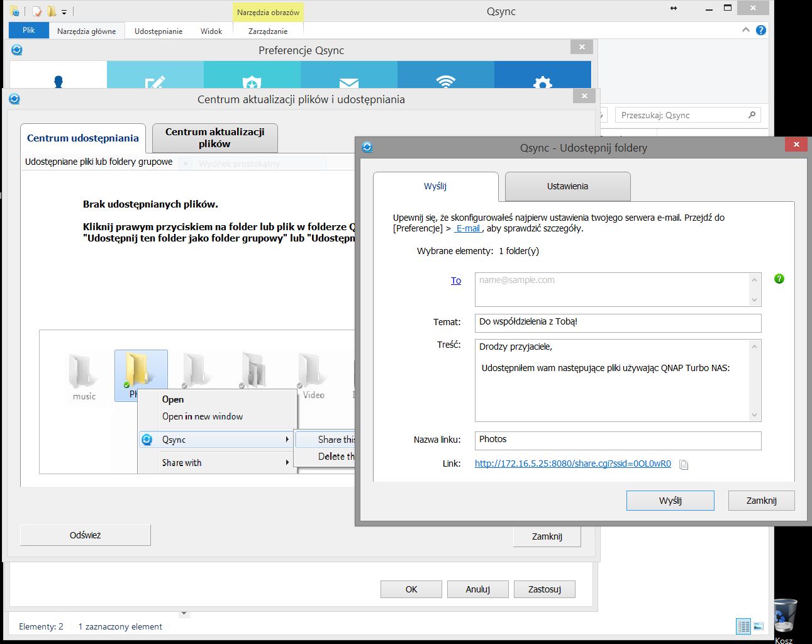
Task: Click the Explorer window icon in the title bar
Action: point(14,11)
